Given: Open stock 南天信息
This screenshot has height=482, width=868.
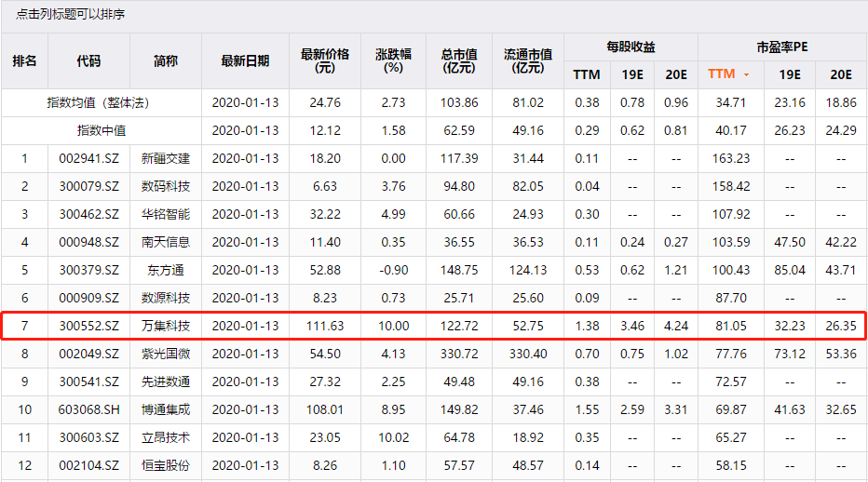Looking at the screenshot, I should pos(166,242).
